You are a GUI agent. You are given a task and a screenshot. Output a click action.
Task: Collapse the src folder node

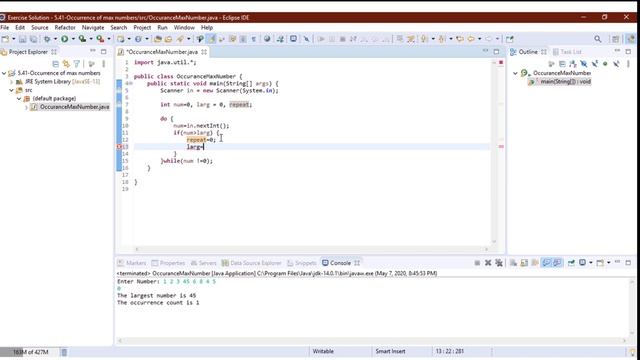click(11, 90)
